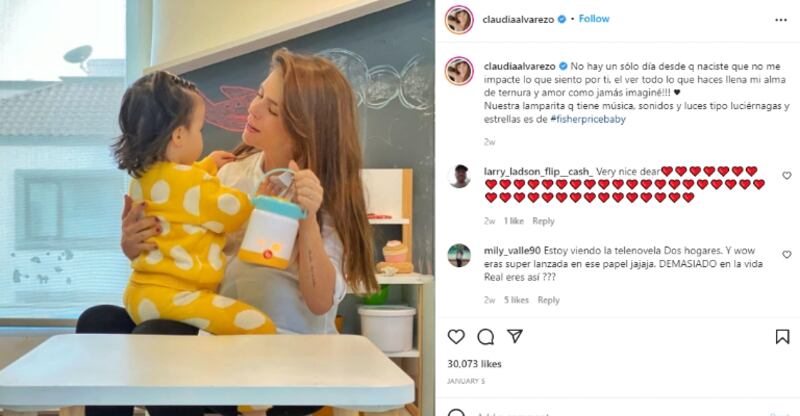View 5 likes on mily_valle90 comment
The width and height of the screenshot is (800, 416).
tap(516, 300)
